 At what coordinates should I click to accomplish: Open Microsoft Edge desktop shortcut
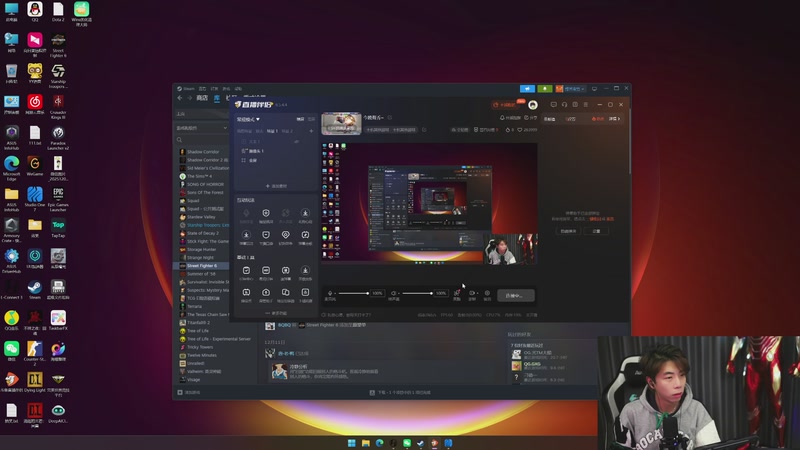11,168
